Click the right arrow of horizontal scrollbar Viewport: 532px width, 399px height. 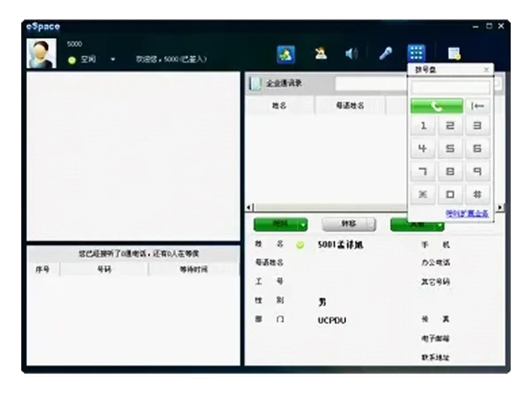(x=500, y=207)
